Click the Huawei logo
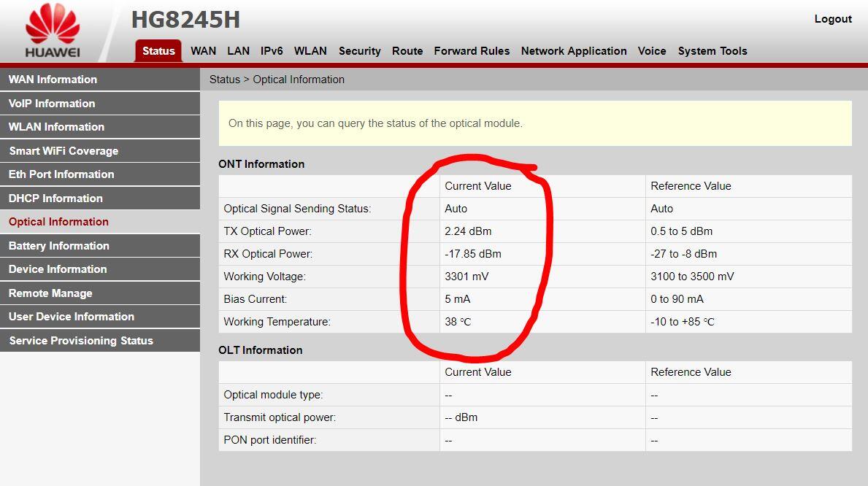868x486 pixels. point(53,31)
